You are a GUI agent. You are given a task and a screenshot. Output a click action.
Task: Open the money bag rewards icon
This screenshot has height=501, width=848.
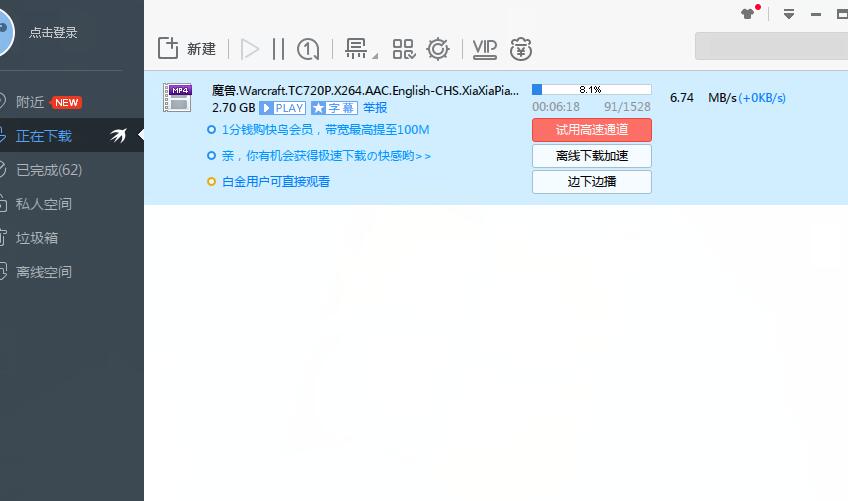520,49
